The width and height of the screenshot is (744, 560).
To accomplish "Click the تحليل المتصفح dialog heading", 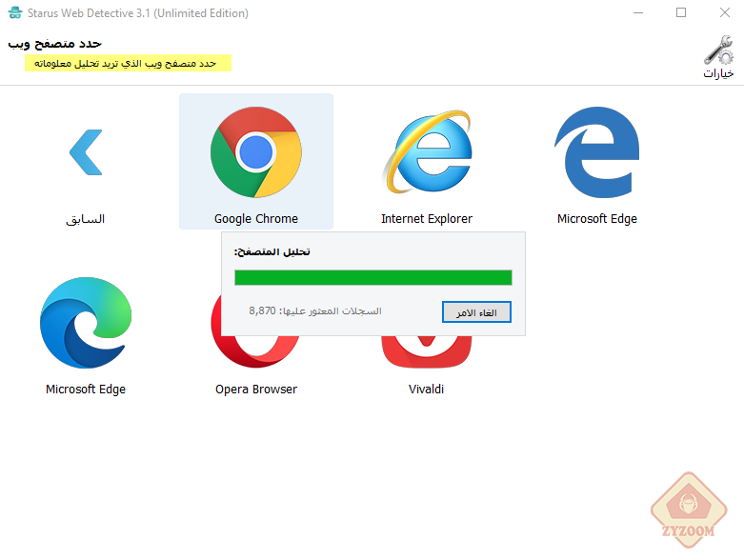I will (271, 251).
